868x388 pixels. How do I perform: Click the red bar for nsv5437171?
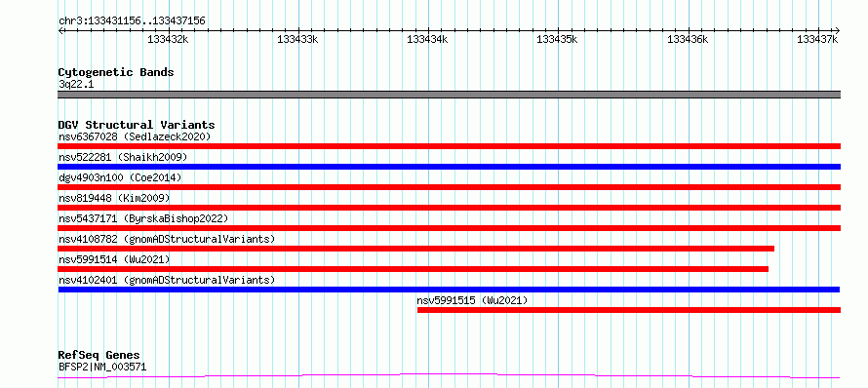(449, 228)
